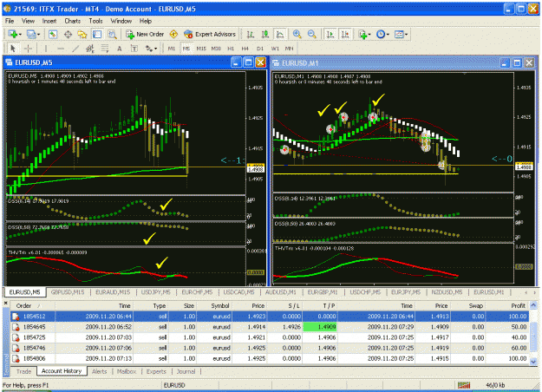Switch to Line Chart display
This screenshot has height=392, width=542.
280,34
